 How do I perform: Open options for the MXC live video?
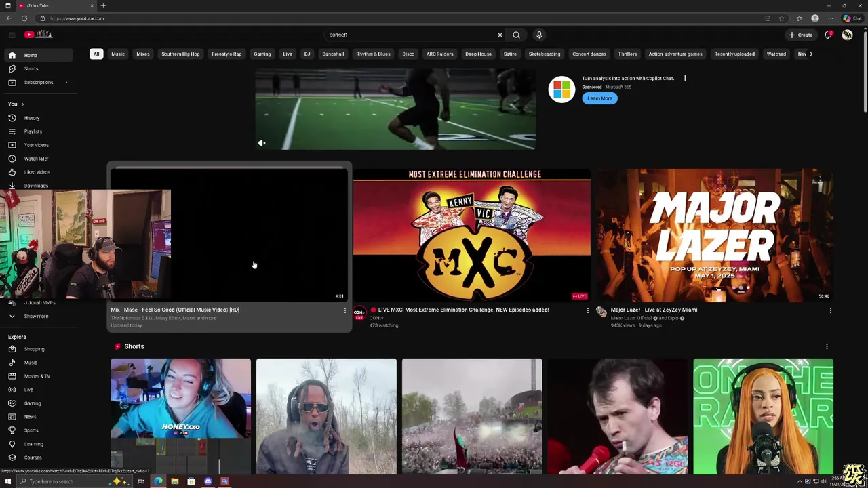click(x=587, y=310)
